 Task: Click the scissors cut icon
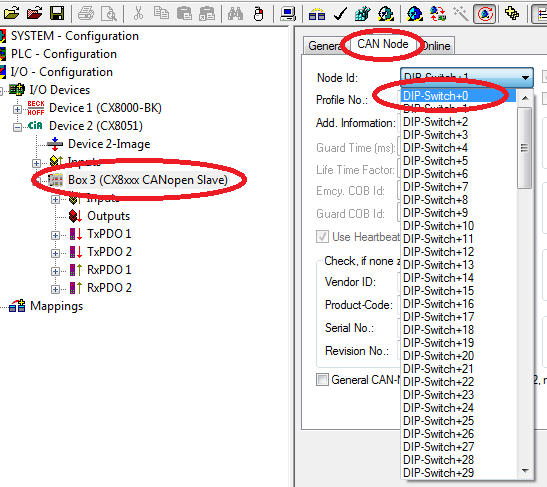coord(138,14)
